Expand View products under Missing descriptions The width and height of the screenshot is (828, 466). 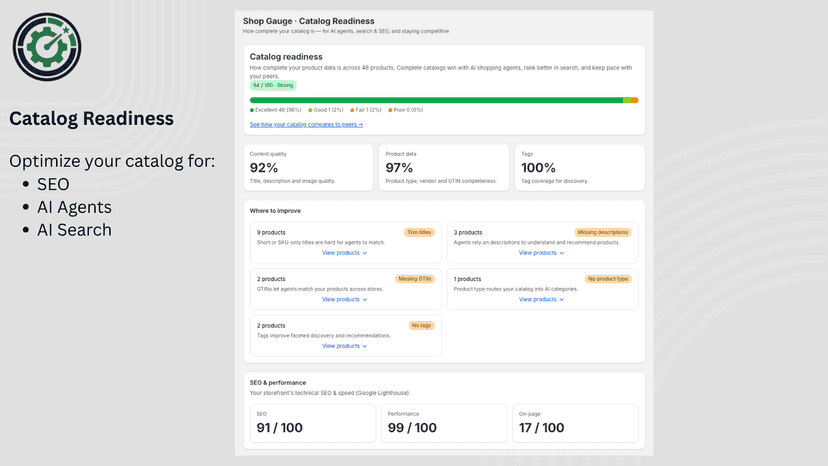point(541,253)
